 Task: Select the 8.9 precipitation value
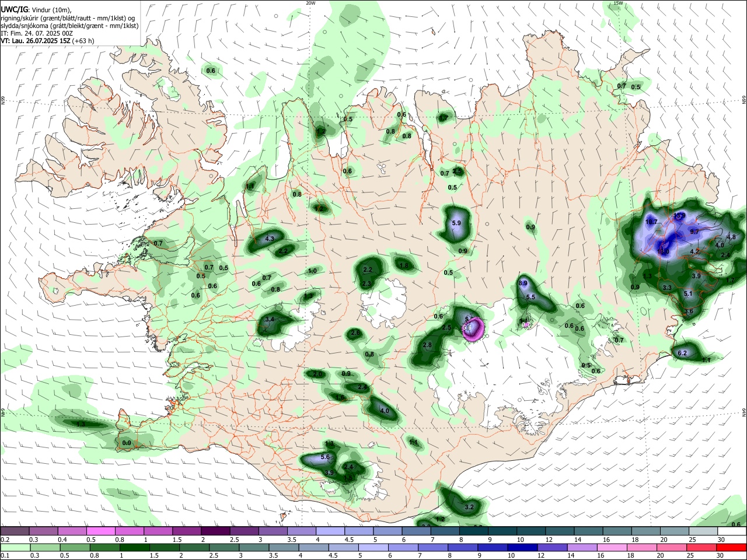coord(523,283)
